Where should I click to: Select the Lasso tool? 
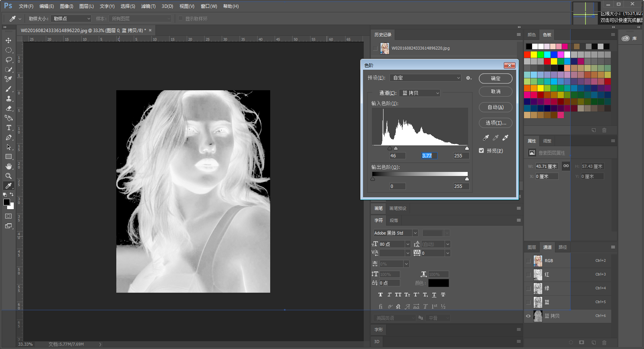(9, 60)
